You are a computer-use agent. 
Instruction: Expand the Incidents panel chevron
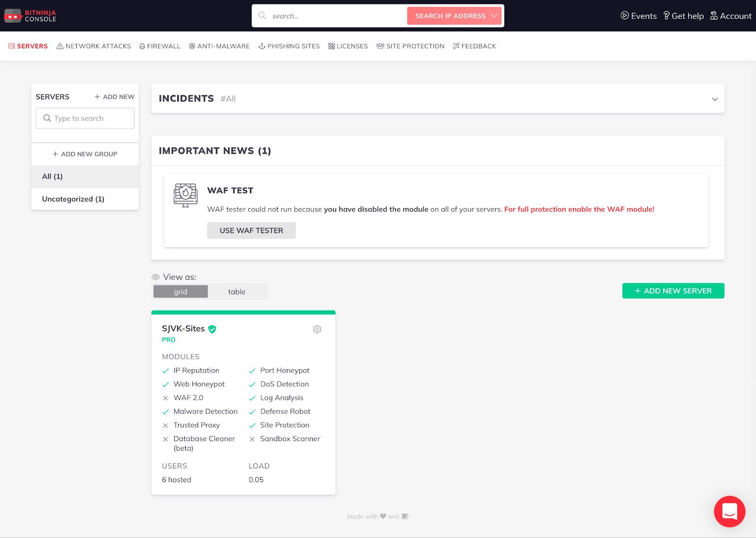pyautogui.click(x=715, y=99)
